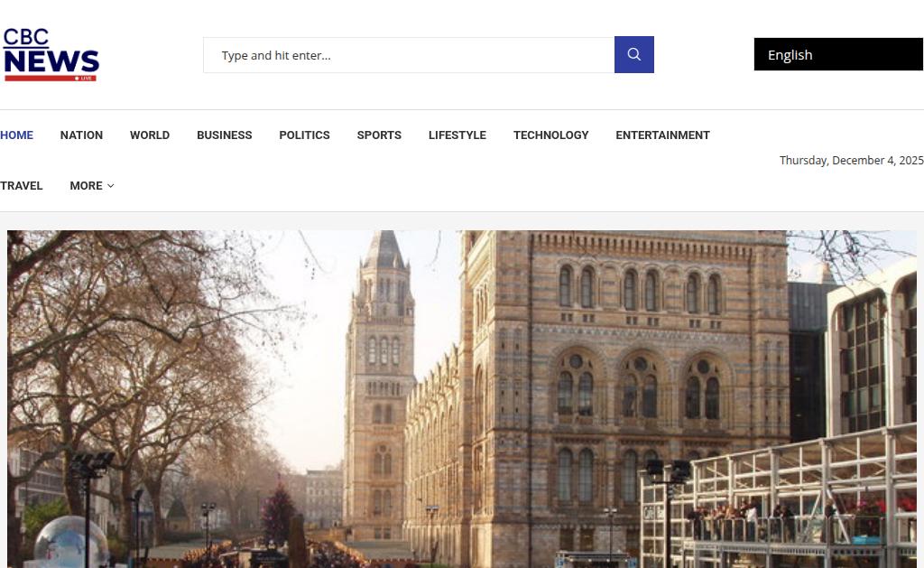The width and height of the screenshot is (924, 568).
Task: Expand the MORE menu chevron
Action: click(111, 186)
